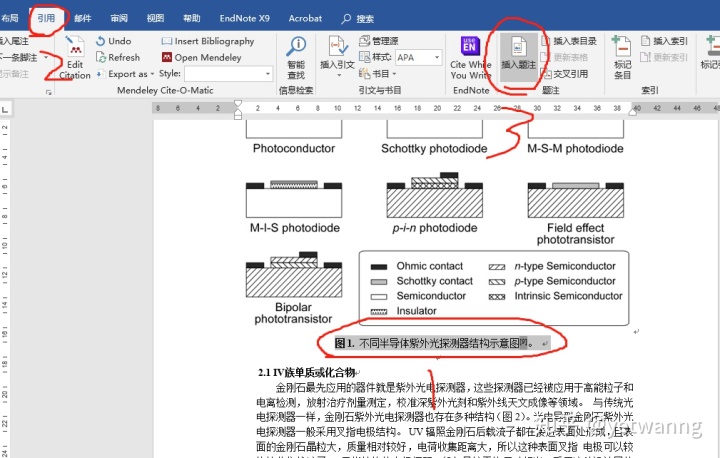Open the 引用 (References) ribbon tab
Screen dimensions: 720x458
[x=46, y=18]
